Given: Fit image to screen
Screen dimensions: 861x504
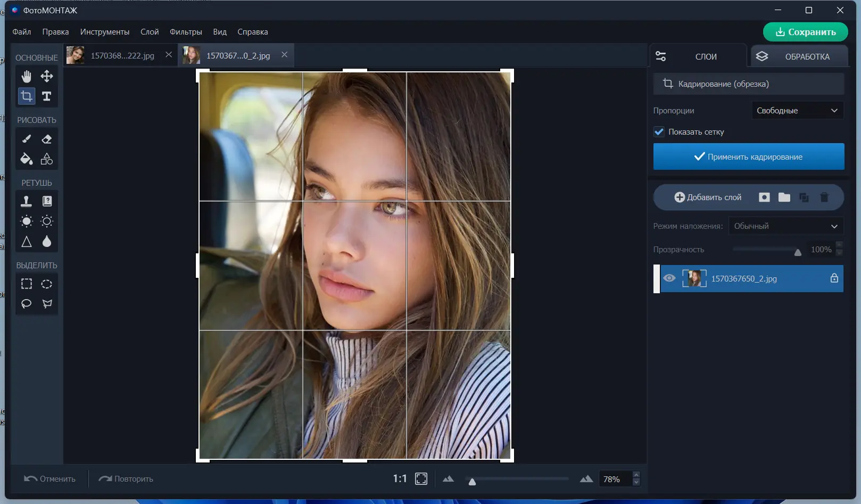Looking at the screenshot, I should [421, 479].
